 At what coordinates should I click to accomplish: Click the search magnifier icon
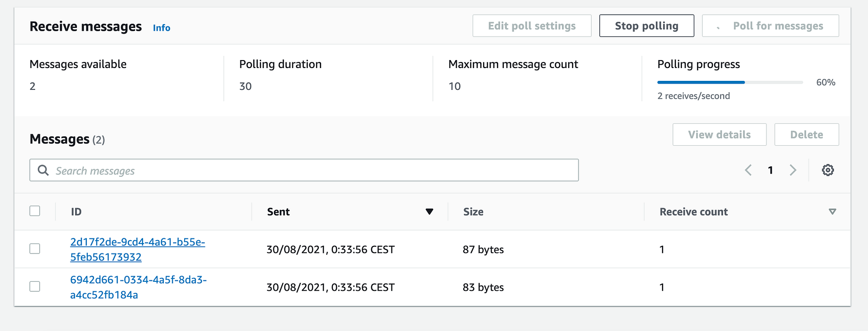pyautogui.click(x=43, y=170)
